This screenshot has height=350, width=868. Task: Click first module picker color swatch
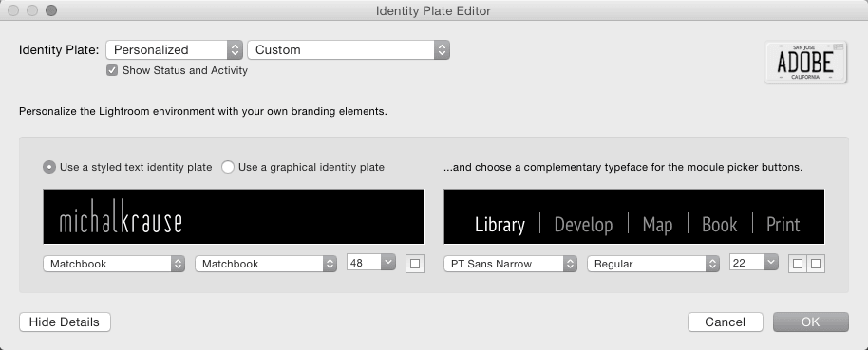coord(797,264)
